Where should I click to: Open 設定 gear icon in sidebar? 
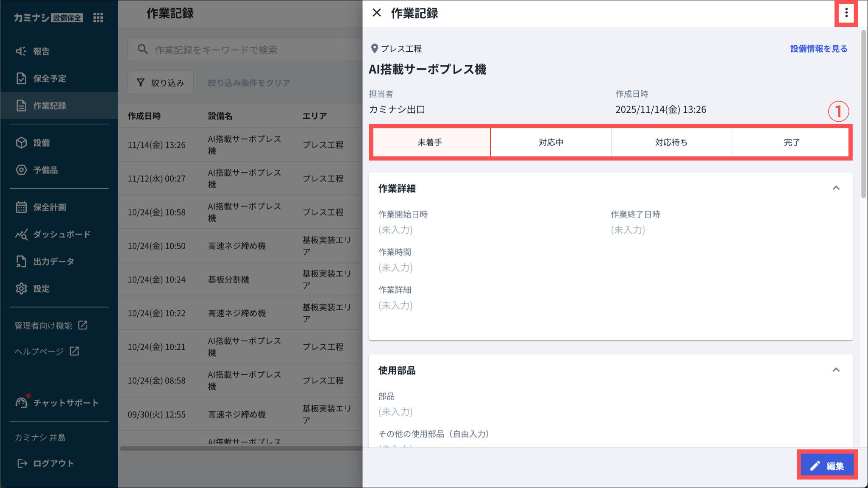click(x=21, y=289)
